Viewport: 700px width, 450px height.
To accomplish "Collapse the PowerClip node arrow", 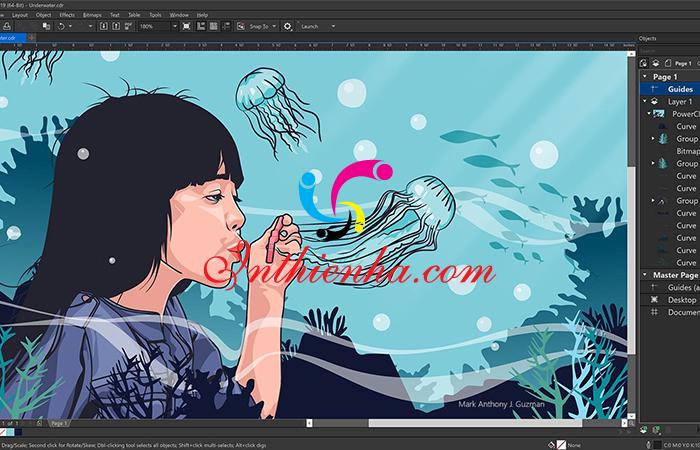I will 649,114.
